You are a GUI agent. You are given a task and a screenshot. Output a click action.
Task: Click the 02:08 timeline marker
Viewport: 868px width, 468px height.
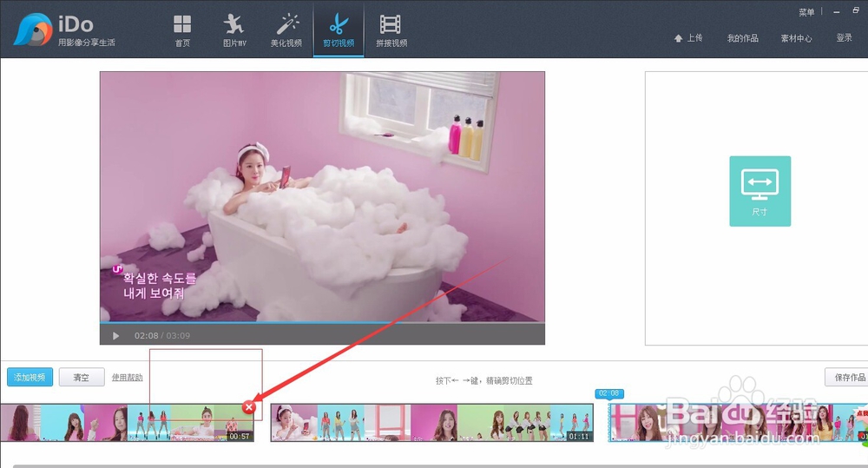pyautogui.click(x=609, y=393)
